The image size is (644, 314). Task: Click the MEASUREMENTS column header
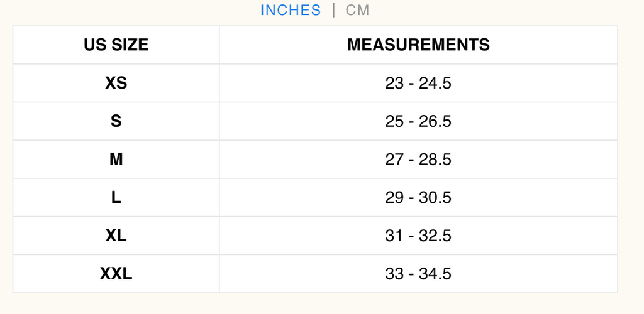pyautogui.click(x=418, y=45)
